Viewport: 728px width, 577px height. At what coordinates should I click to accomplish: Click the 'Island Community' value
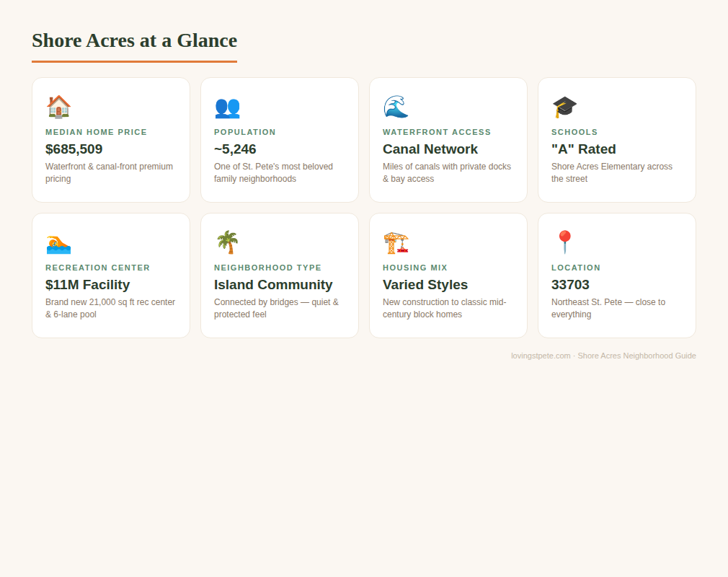(x=273, y=285)
